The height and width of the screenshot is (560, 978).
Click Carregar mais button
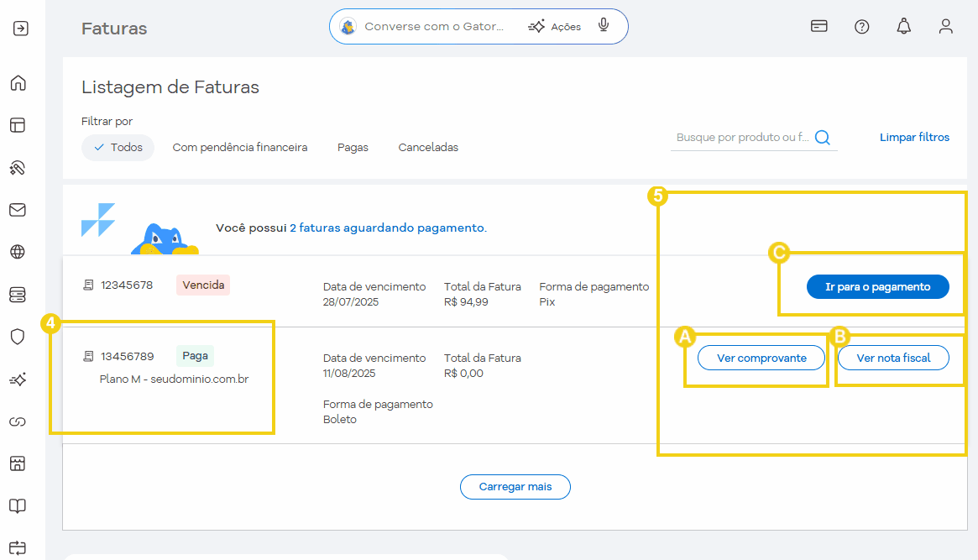515,487
